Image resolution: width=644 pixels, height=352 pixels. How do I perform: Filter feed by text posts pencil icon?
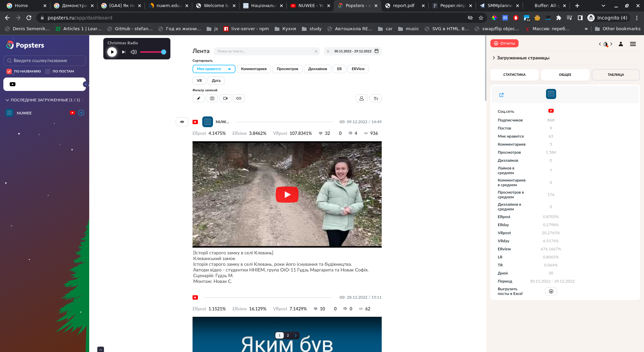tap(199, 98)
